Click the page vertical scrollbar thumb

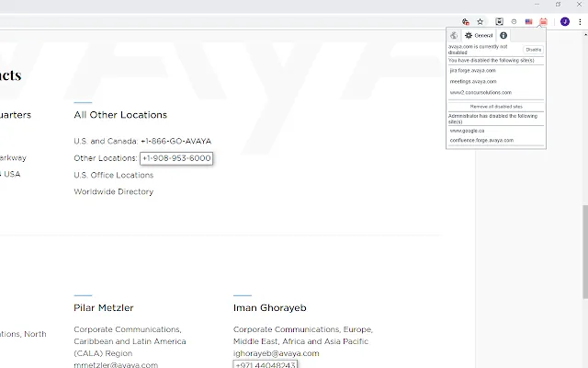(x=585, y=252)
